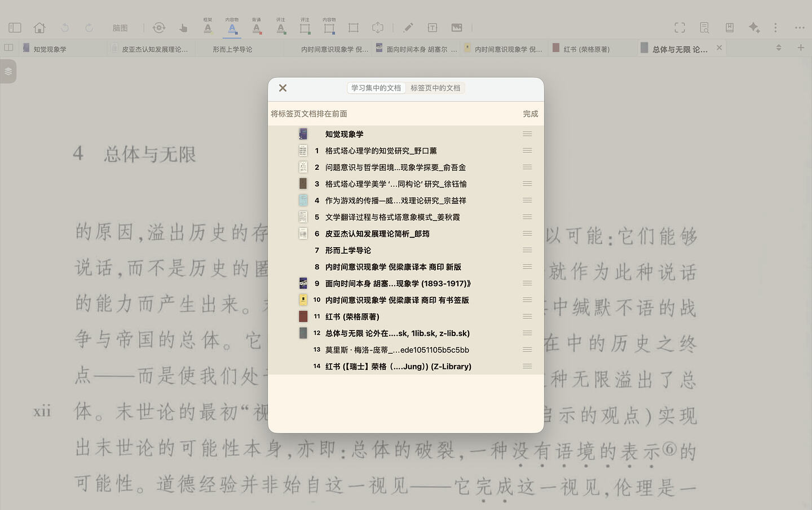The image size is (812, 510).
Task: Select the hand pan tool
Action: [183, 28]
